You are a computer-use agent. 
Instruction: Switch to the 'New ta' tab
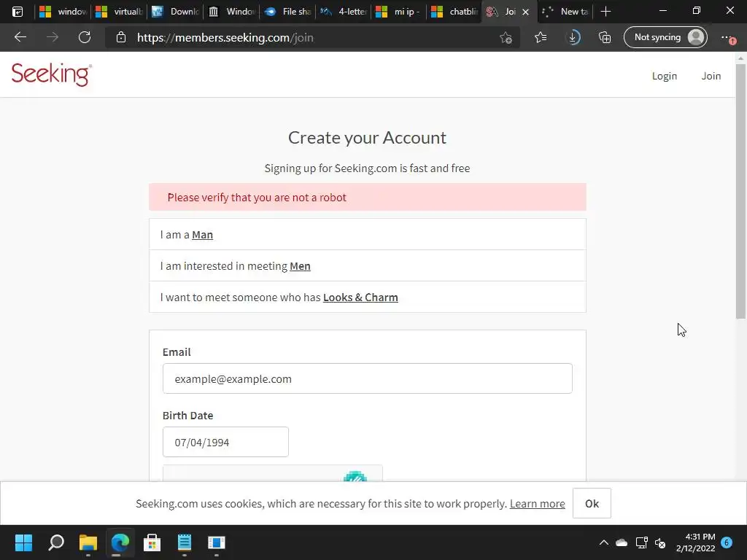[565, 12]
